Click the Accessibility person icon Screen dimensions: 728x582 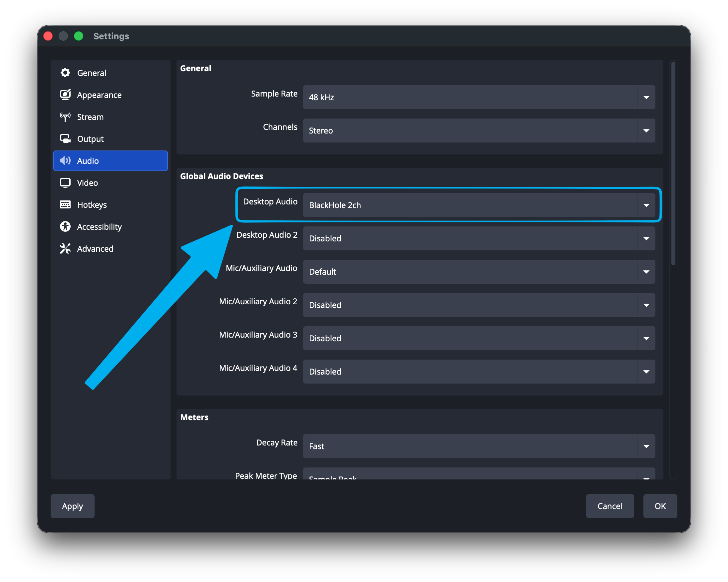pos(65,226)
